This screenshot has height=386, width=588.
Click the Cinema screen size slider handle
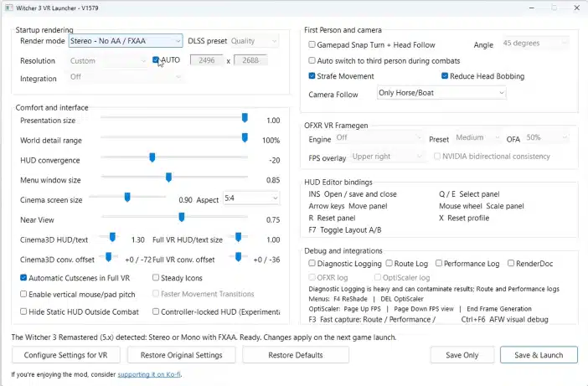coord(127,197)
